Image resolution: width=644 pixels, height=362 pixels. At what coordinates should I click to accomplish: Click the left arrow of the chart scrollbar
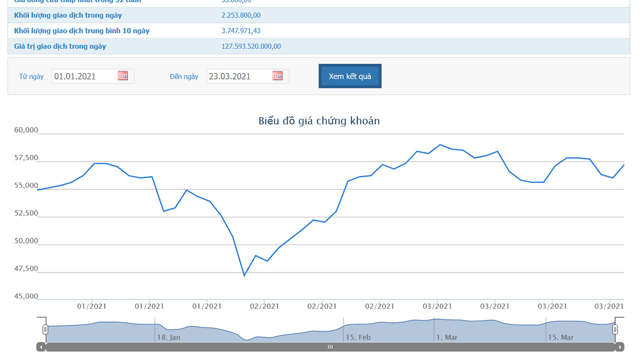click(x=41, y=347)
